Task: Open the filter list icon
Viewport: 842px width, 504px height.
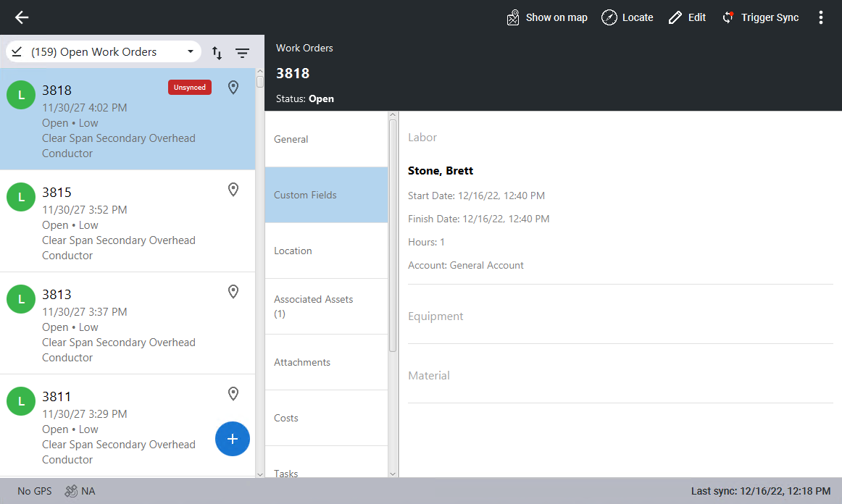Action: pos(242,53)
